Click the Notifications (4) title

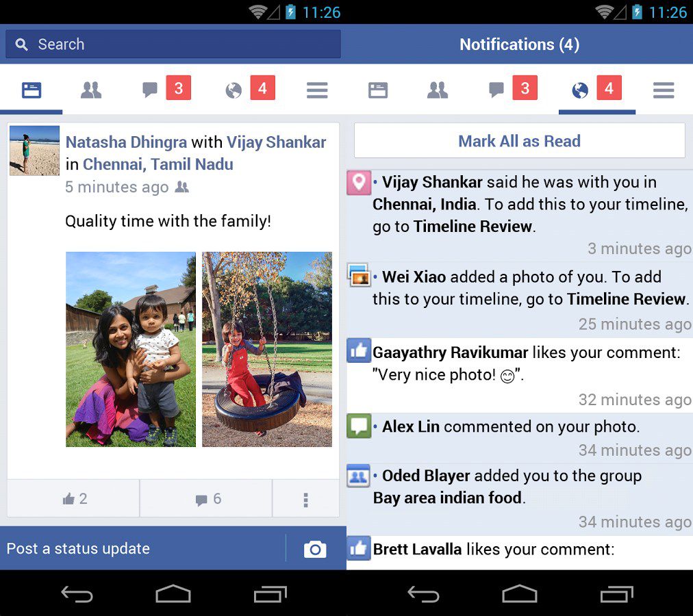520,44
